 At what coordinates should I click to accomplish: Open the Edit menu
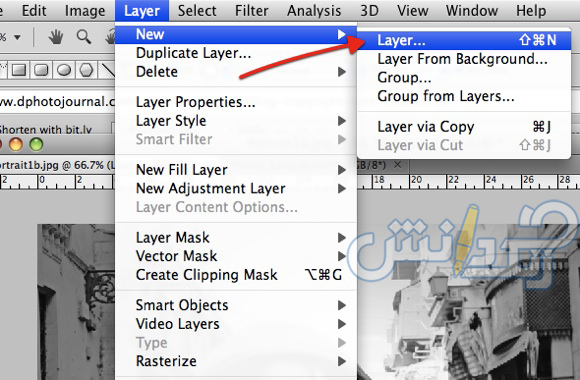point(34,11)
